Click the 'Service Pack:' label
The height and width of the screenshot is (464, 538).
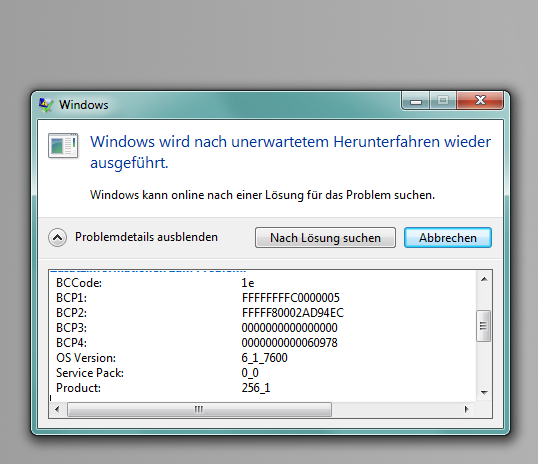90,373
